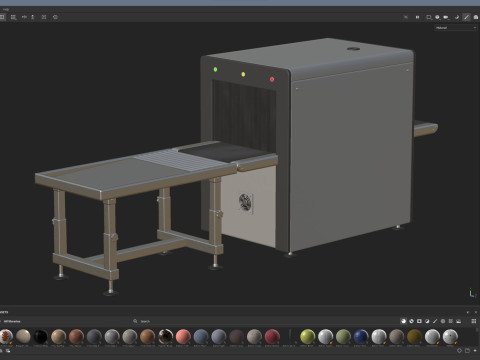
Task: Filter assets by Filters half-circle icon
Action: [427, 321]
